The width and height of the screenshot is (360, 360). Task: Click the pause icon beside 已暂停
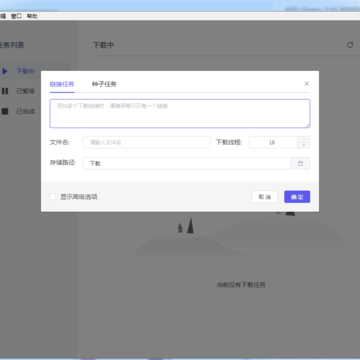(5, 91)
